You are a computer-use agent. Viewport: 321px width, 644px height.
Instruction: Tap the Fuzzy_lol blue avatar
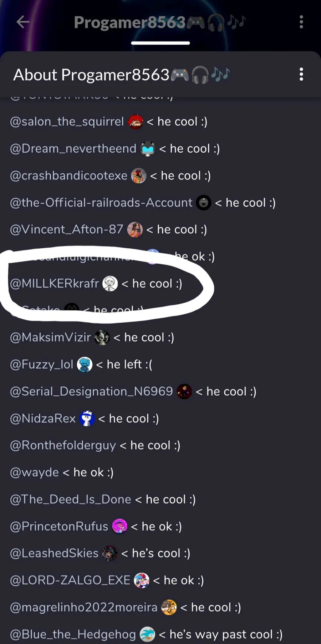85,364
